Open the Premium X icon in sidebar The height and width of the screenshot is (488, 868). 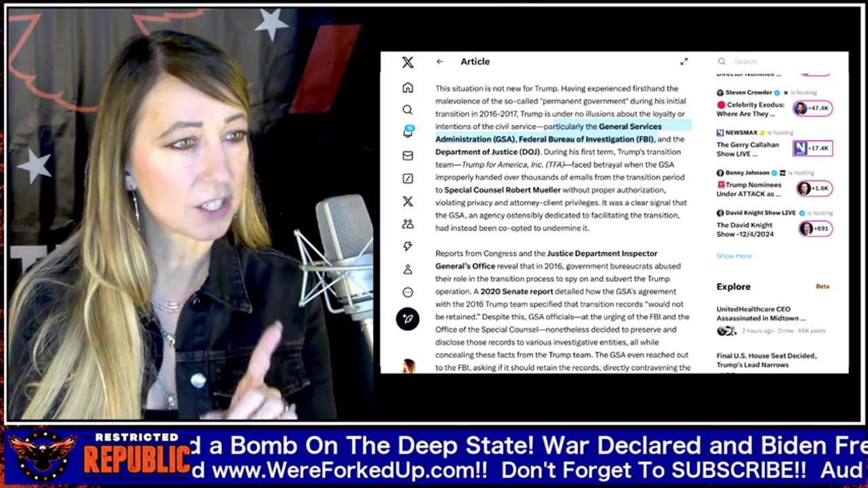point(408,201)
